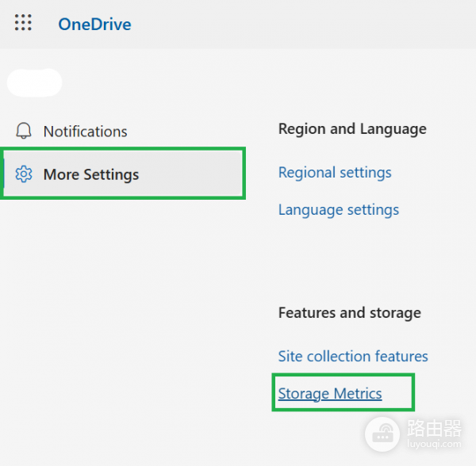
Task: Click the Features and storage heading
Action: pos(350,313)
